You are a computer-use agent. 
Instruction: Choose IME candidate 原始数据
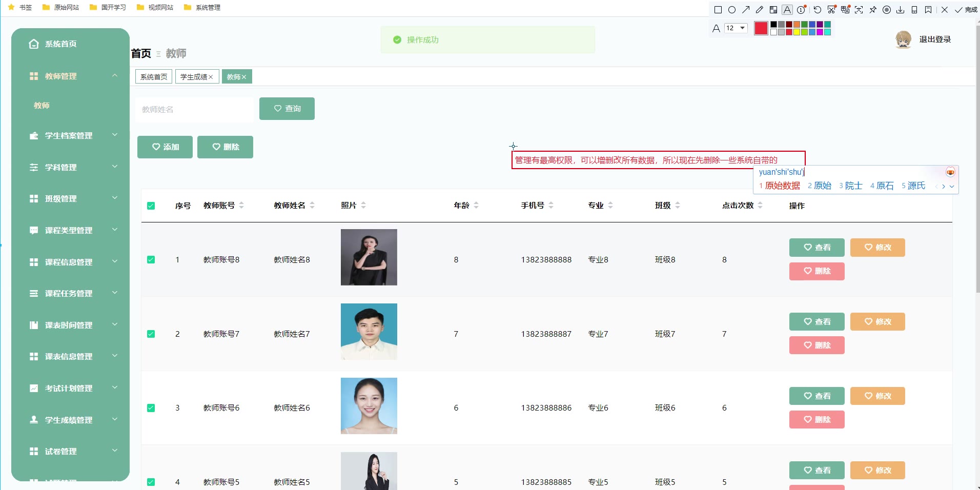pyautogui.click(x=780, y=186)
